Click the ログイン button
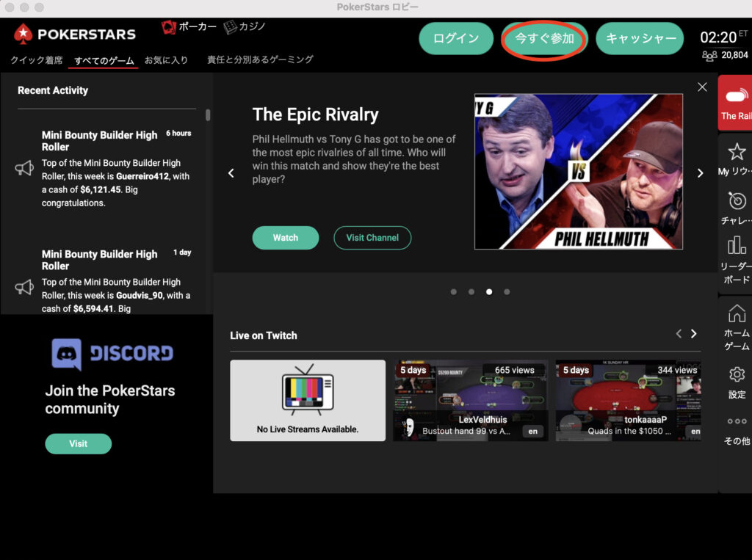The image size is (752, 560). pyautogui.click(x=455, y=38)
